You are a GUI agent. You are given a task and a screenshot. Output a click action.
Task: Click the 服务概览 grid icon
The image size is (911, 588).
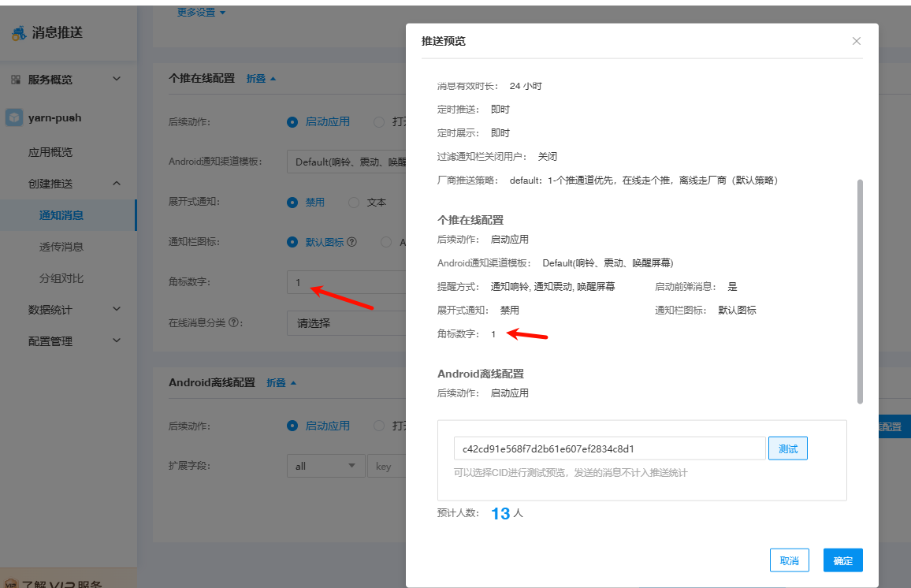[x=16, y=80]
